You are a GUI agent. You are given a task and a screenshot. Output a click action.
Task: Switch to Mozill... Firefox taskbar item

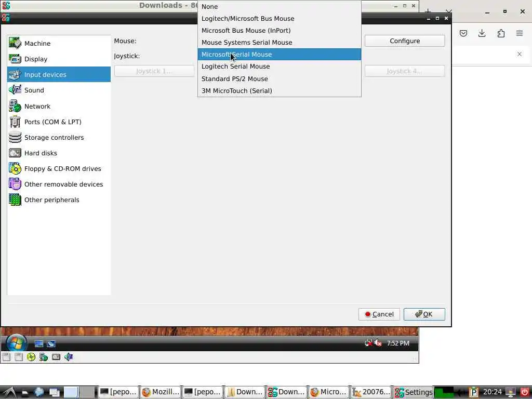pos(161,392)
